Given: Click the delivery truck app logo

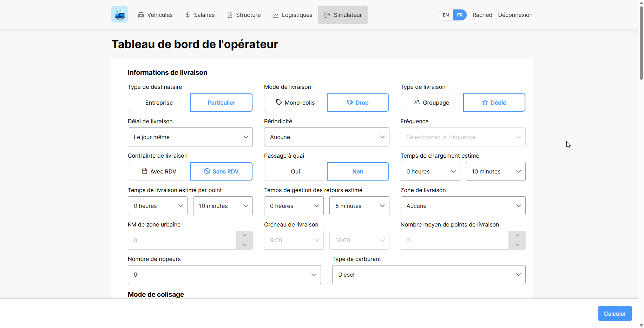Looking at the screenshot, I should [x=120, y=14].
